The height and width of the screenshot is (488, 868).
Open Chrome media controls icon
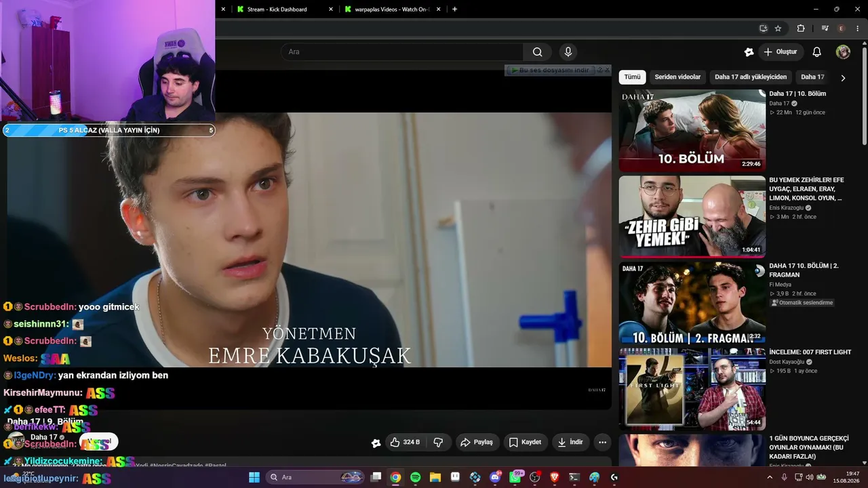[825, 28]
